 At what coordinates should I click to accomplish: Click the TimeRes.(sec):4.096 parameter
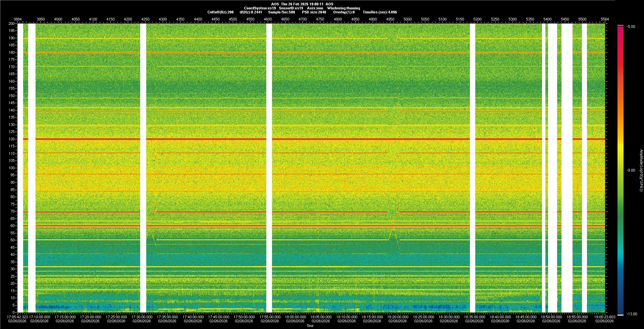(x=380, y=12)
